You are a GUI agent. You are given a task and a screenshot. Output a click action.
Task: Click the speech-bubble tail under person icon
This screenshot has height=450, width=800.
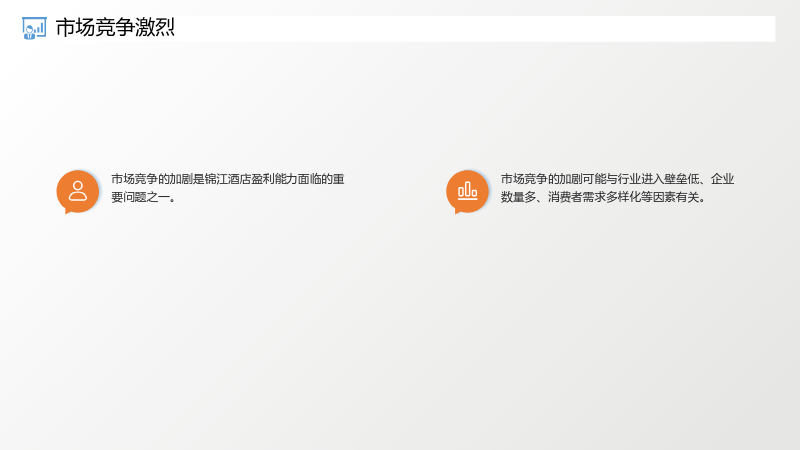click(x=69, y=210)
